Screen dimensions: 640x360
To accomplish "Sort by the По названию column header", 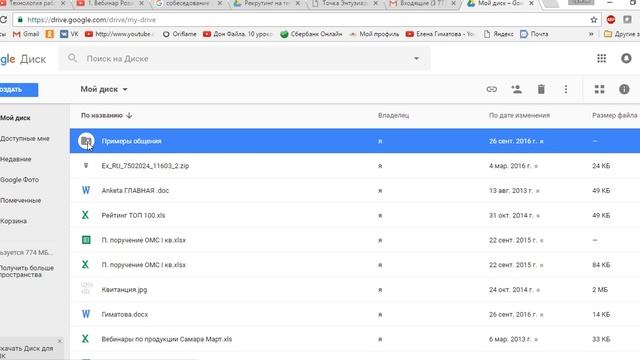I will click(x=102, y=116).
